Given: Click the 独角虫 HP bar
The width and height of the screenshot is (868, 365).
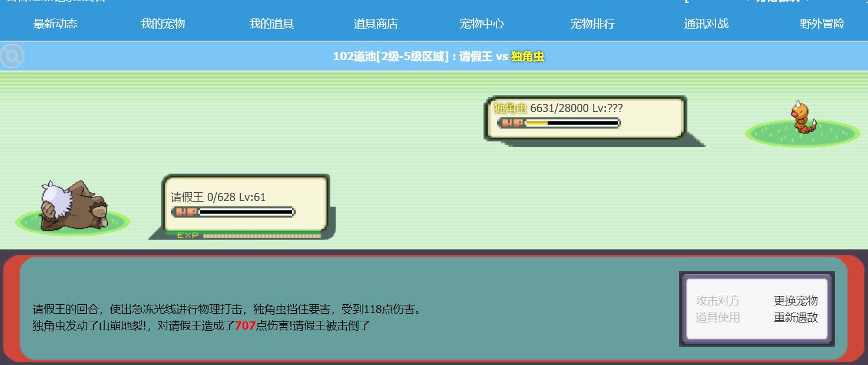Looking at the screenshot, I should [559, 123].
